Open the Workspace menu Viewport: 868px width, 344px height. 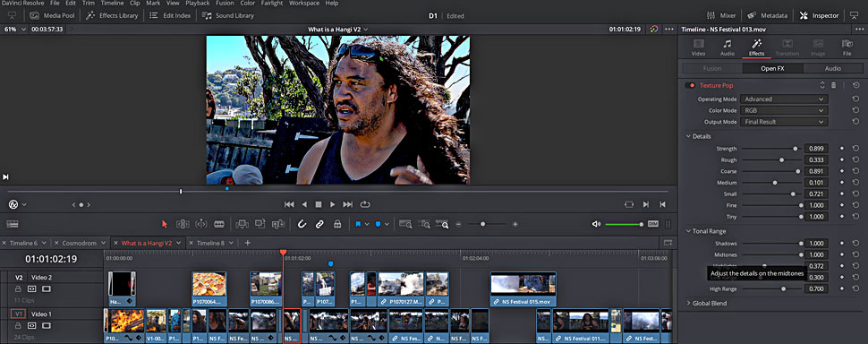pyautogui.click(x=304, y=4)
